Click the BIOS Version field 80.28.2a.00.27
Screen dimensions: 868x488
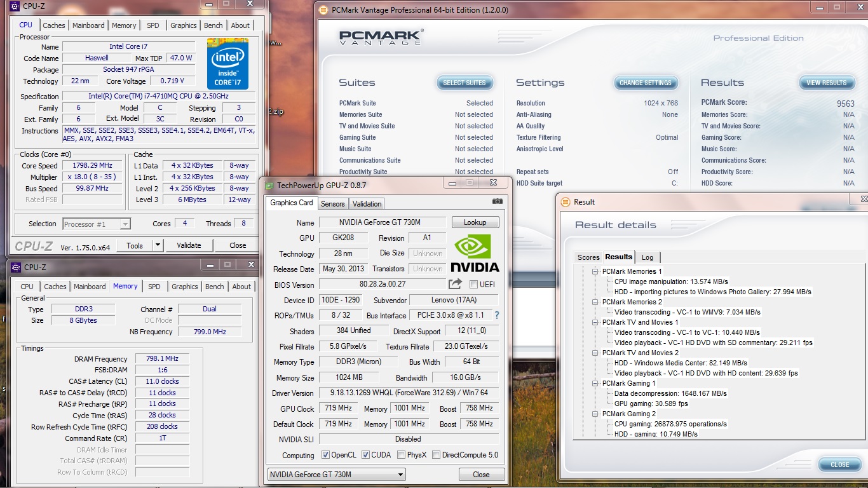383,284
